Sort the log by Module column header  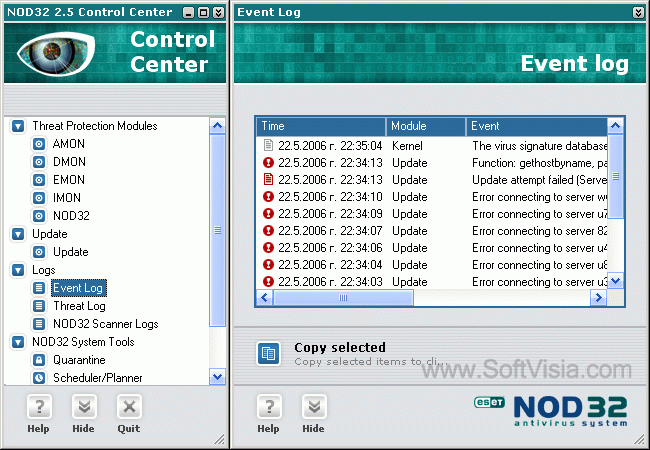pyautogui.click(x=426, y=126)
